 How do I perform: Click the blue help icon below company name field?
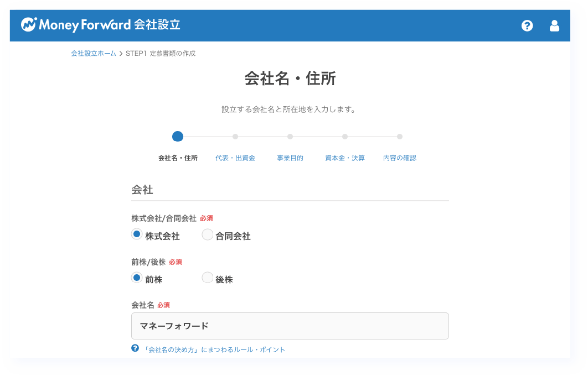135,349
